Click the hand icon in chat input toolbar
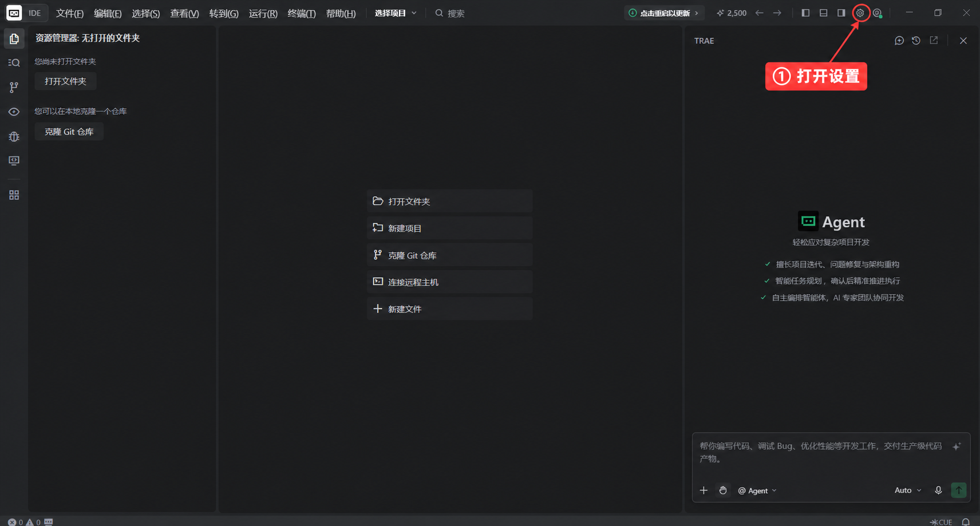The height and width of the screenshot is (526, 980). coord(723,491)
